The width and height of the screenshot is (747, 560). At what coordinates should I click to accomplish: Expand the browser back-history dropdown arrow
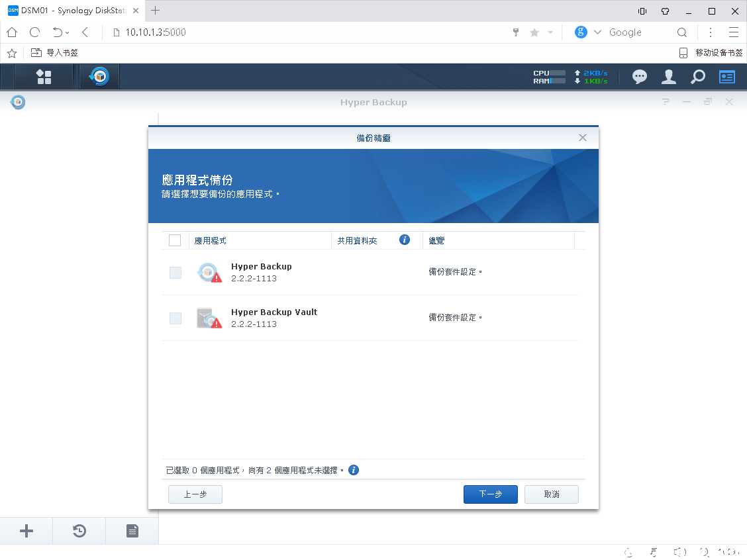coord(68,32)
